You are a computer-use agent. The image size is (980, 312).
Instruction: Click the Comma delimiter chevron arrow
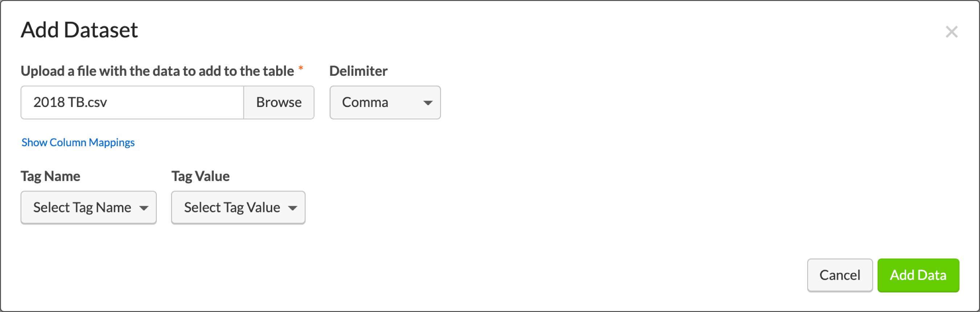[x=428, y=102]
